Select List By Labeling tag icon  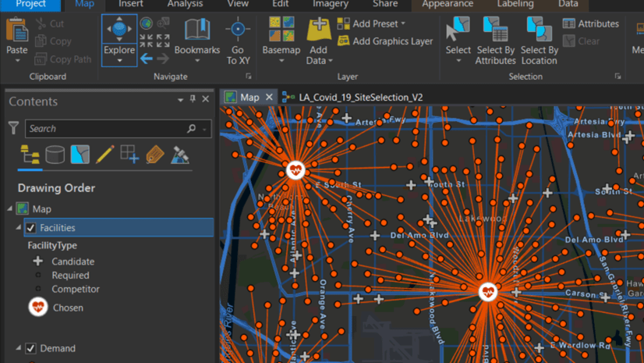(x=154, y=155)
